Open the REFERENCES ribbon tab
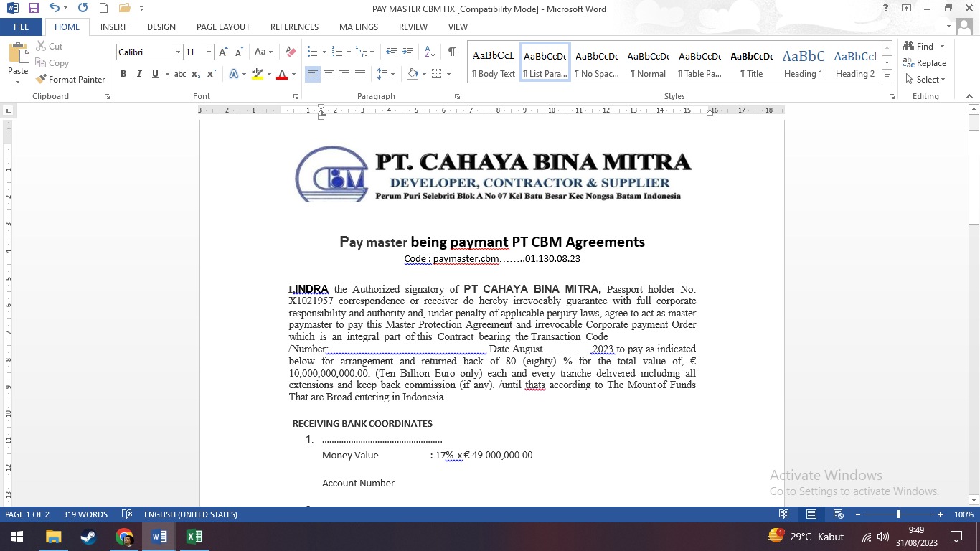 294,27
